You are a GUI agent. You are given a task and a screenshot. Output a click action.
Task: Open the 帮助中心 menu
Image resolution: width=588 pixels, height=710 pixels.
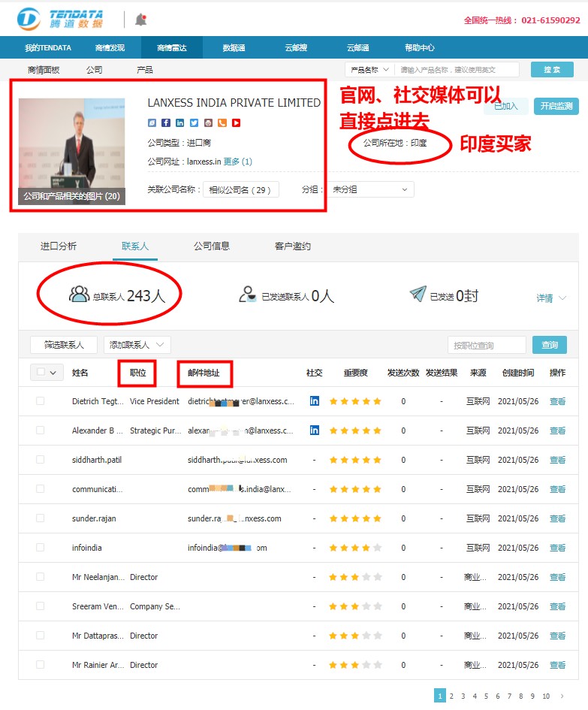click(x=420, y=47)
